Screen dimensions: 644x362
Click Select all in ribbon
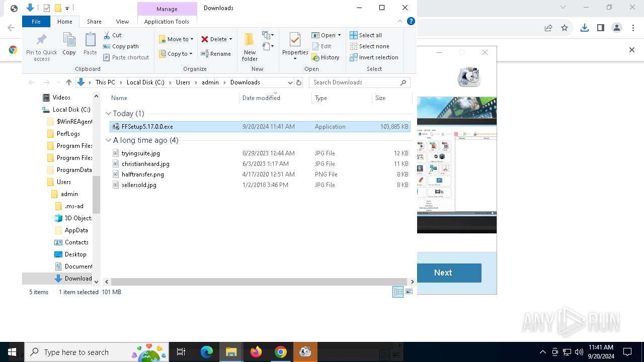click(x=366, y=35)
